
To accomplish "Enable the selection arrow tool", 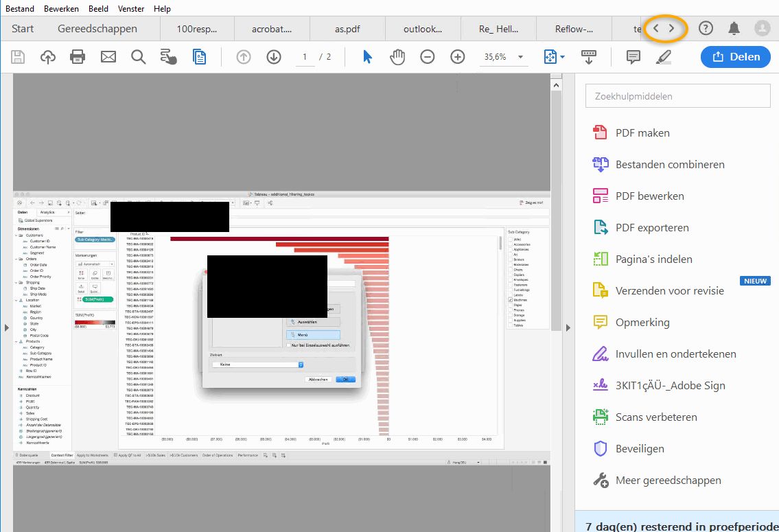I will [367, 57].
